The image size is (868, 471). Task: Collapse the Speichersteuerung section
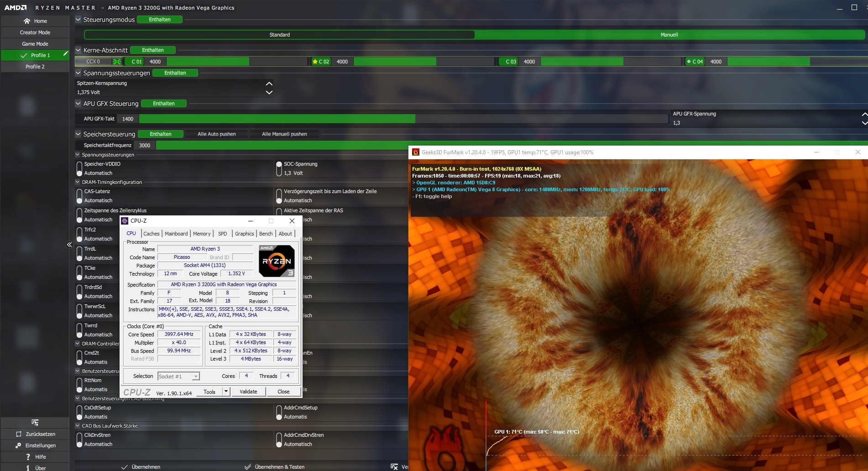[x=78, y=134]
